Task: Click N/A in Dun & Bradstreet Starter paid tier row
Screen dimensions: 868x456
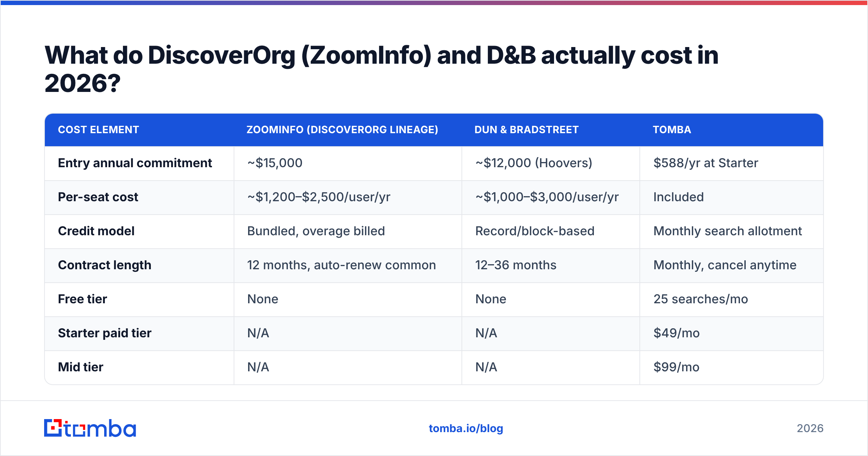Action: [486, 333]
